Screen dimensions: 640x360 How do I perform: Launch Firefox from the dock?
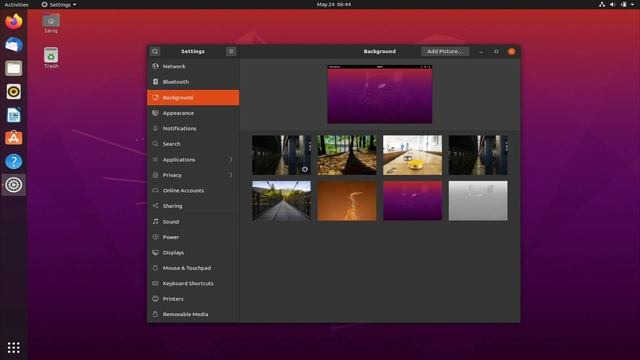click(13, 21)
